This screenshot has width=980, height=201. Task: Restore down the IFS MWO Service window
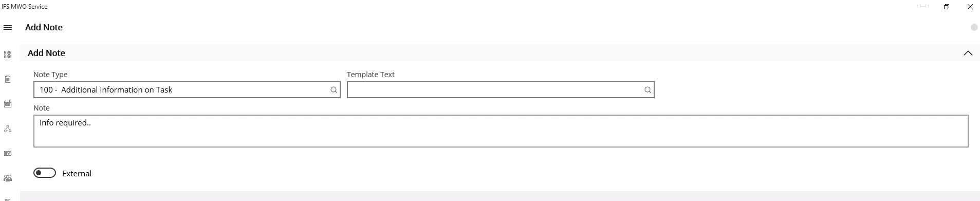point(946,7)
